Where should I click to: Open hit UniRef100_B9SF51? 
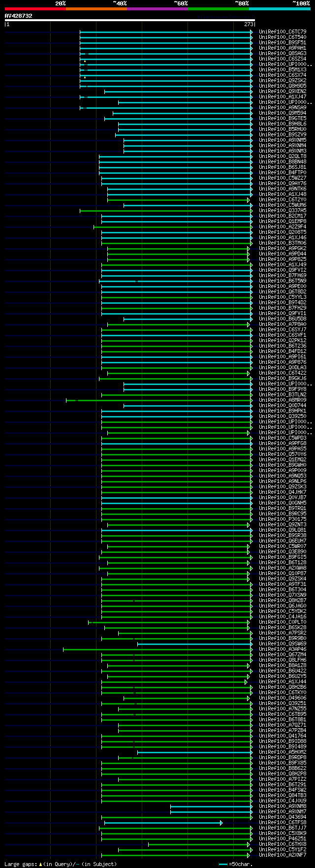283,43
